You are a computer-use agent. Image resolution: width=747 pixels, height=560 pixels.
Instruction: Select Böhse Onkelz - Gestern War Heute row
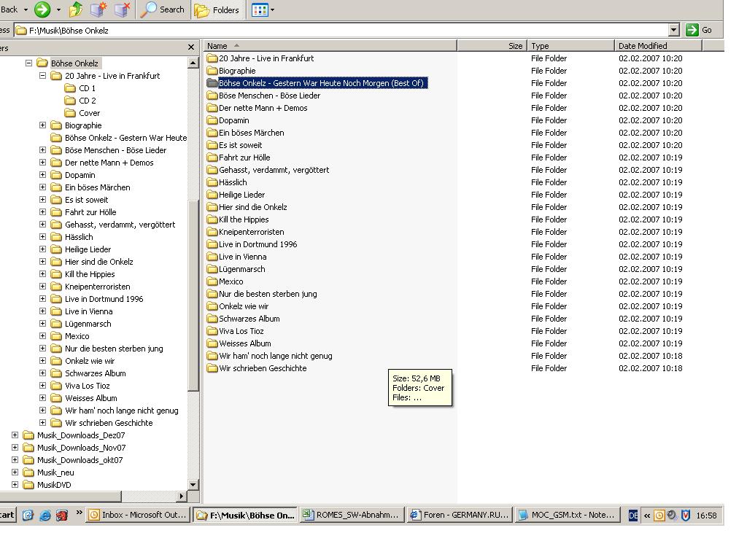[317, 83]
